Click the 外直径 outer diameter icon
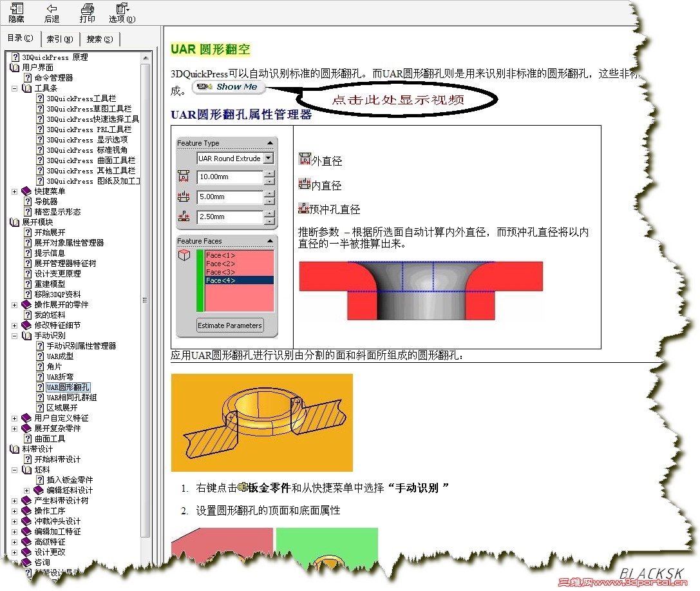The width and height of the screenshot is (700, 591). (305, 159)
